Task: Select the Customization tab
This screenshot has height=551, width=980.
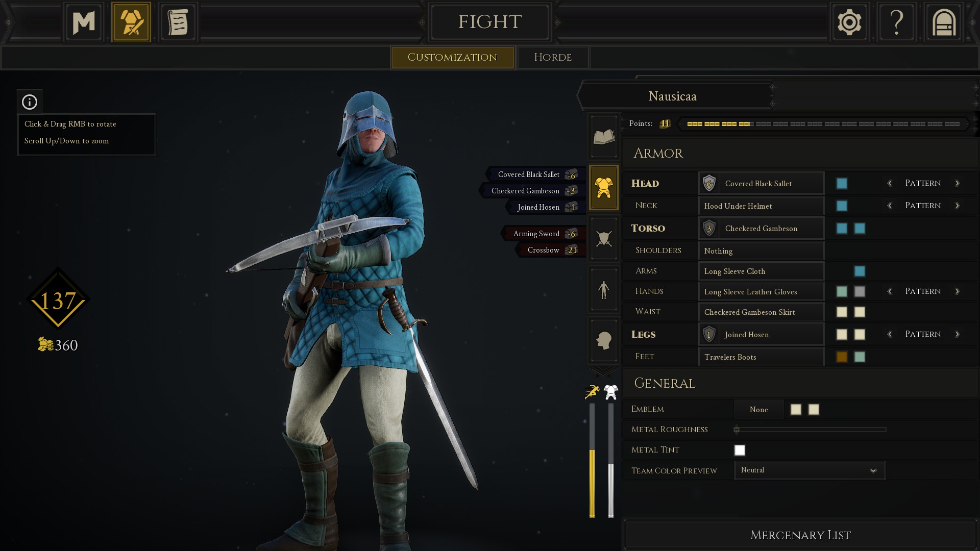Action: pyautogui.click(x=452, y=57)
